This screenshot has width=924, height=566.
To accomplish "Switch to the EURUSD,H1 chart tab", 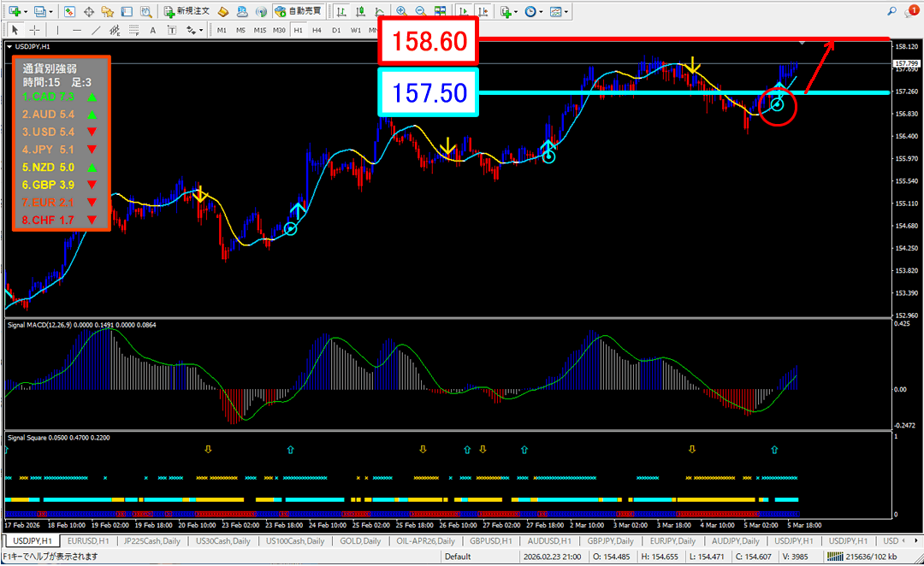I will tap(89, 541).
